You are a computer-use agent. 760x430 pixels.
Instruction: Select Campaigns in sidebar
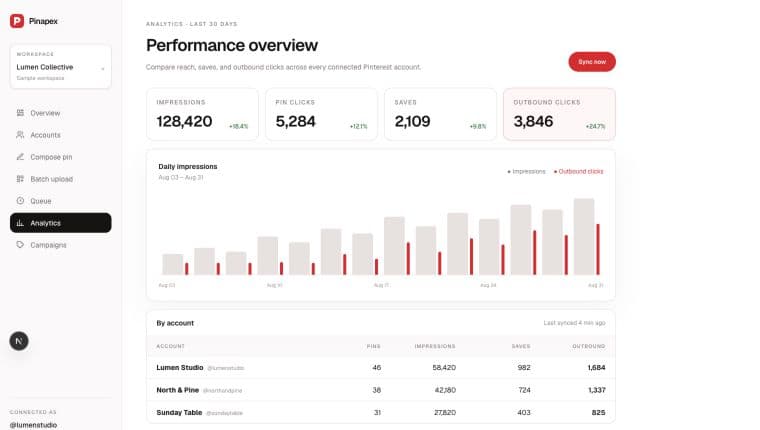(x=61, y=245)
